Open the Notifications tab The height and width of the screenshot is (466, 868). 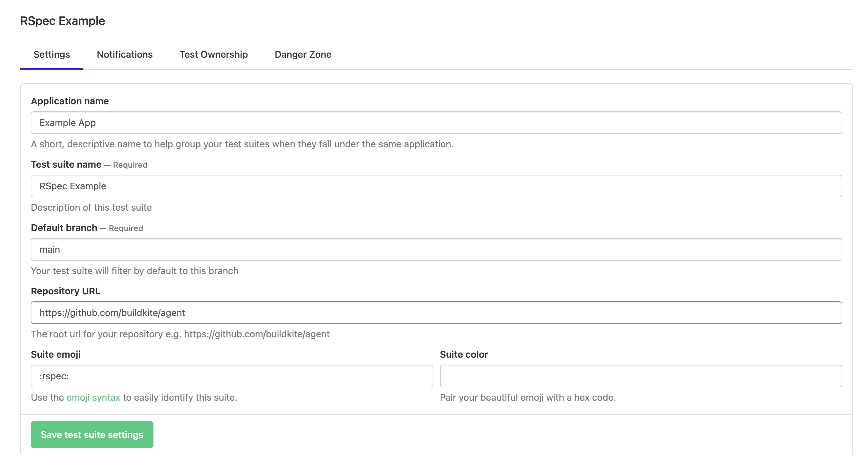point(125,55)
